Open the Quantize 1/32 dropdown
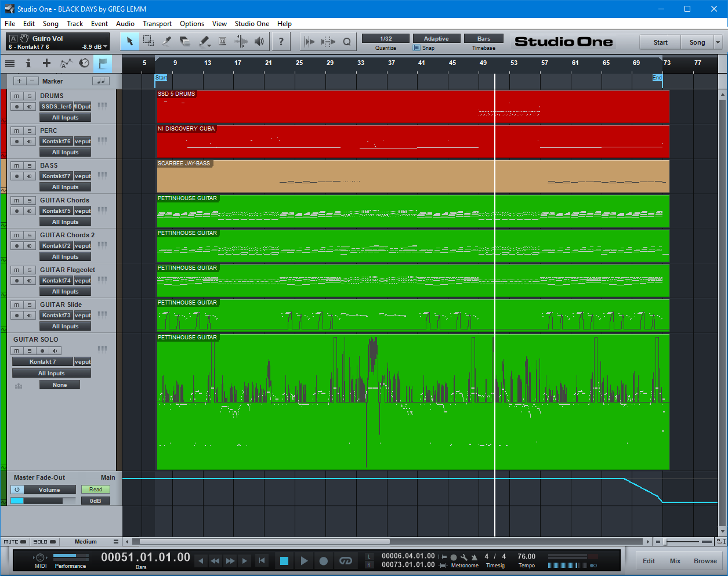 point(386,39)
